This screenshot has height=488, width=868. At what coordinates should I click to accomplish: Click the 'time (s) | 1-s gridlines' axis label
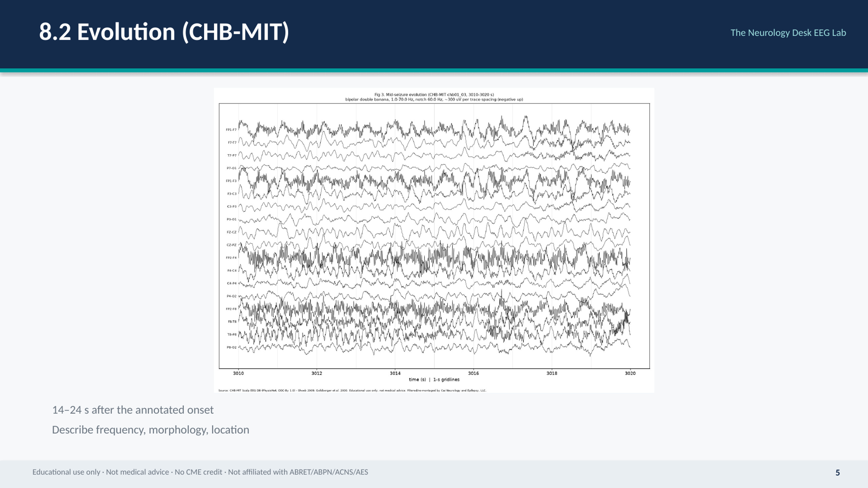click(x=434, y=380)
